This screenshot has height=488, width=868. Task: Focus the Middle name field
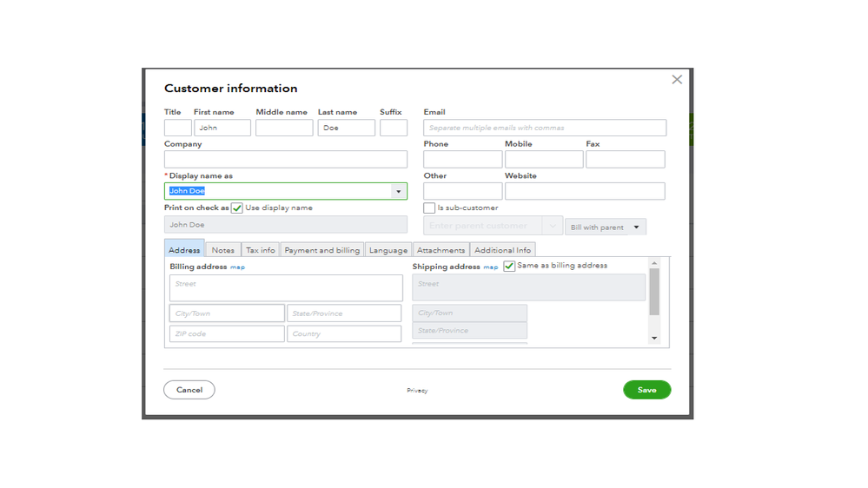[284, 128]
